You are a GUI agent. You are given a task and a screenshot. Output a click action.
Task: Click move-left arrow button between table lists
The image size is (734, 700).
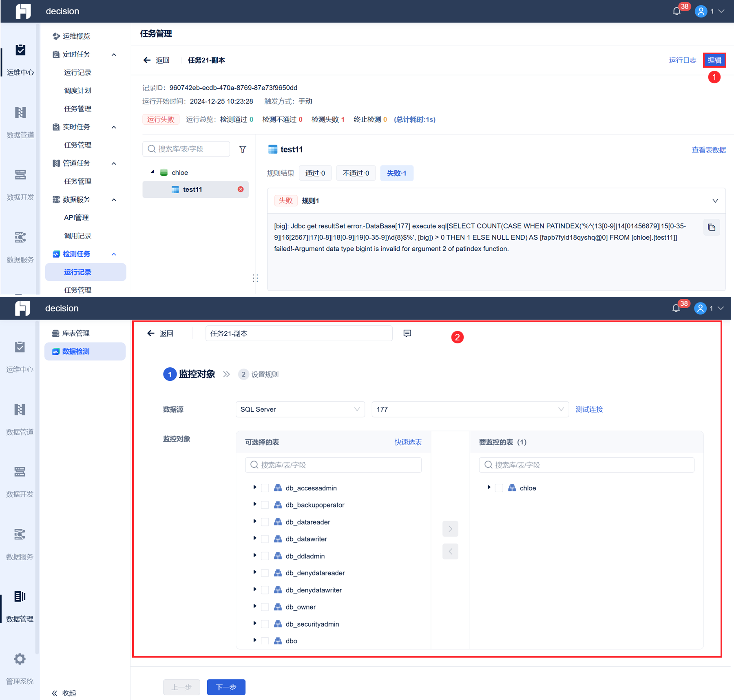pos(450,552)
